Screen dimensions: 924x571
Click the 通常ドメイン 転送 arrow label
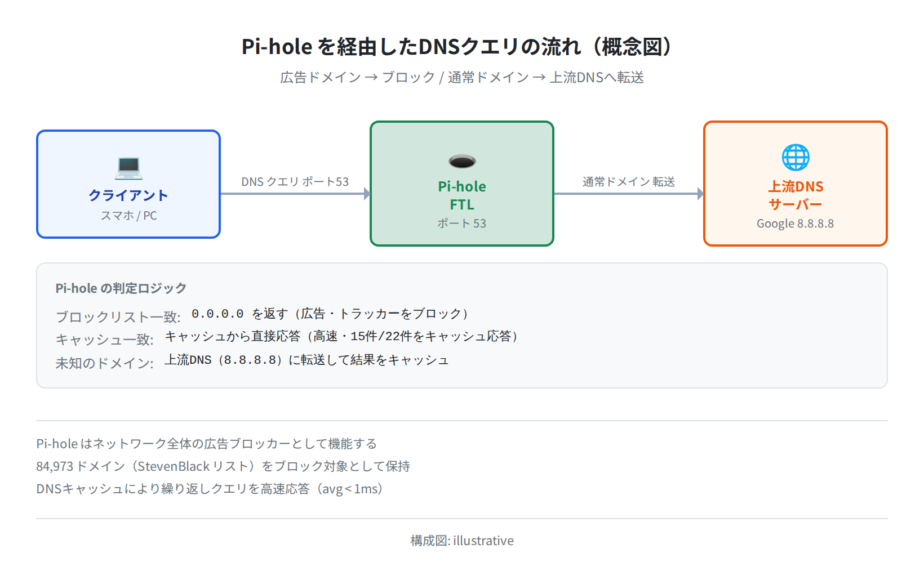coord(629,181)
